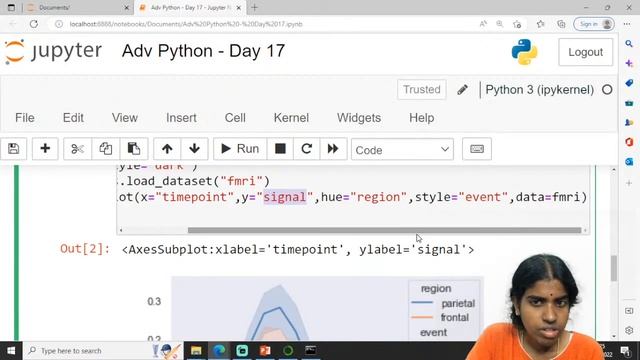
Task: Open a new browser tab
Action: point(254,7)
